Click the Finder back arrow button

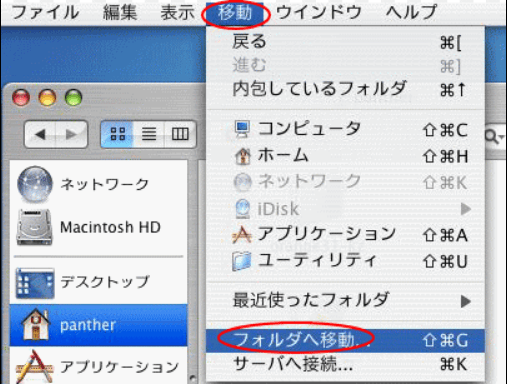[x=40, y=134]
